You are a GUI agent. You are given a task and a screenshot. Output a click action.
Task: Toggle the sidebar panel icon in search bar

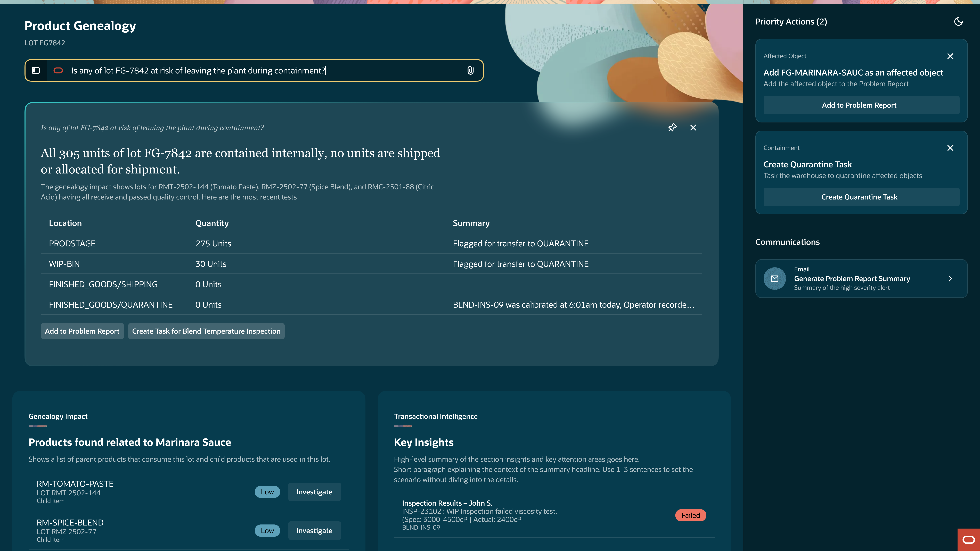36,70
